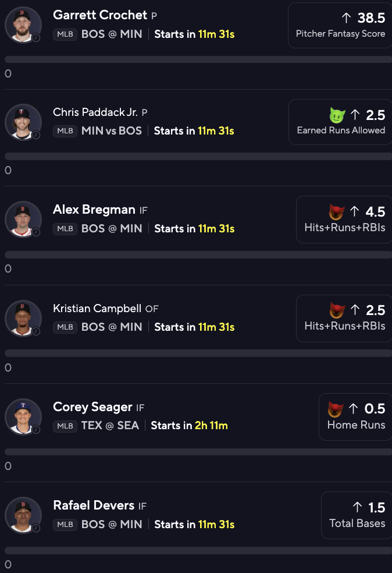Image resolution: width=392 pixels, height=573 pixels.
Task: Click the red demon icon for Corey Seager
Action: pyautogui.click(x=336, y=409)
